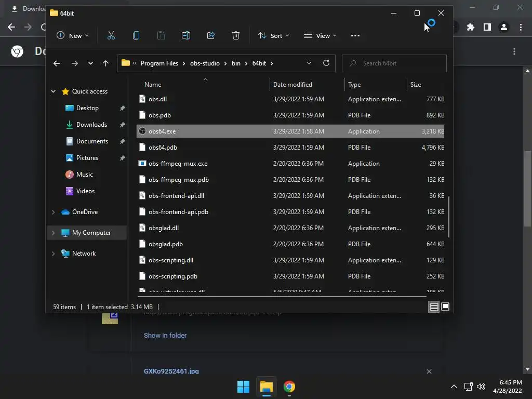Open recent locations chevron dropdown
Screen dimensions: 532x399
point(90,63)
